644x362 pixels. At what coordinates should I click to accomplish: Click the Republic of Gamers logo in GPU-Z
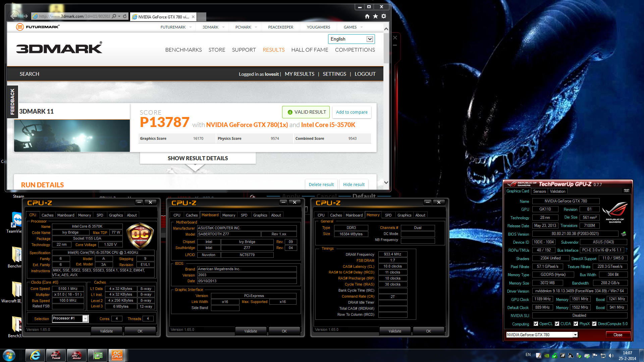[x=615, y=212]
